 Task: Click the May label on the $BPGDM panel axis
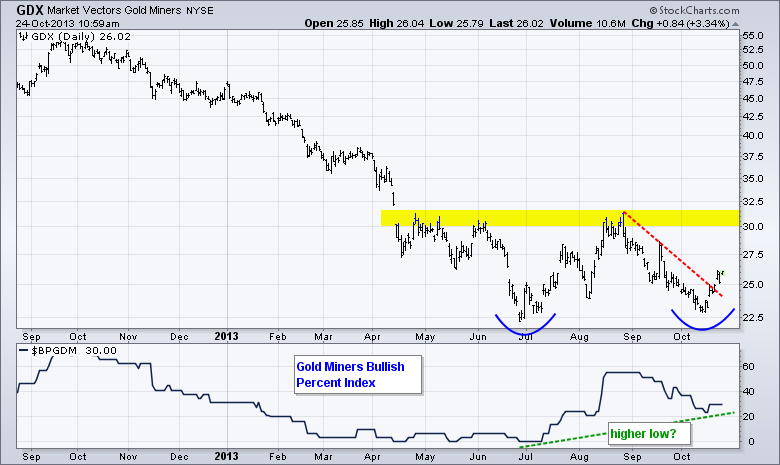point(425,457)
